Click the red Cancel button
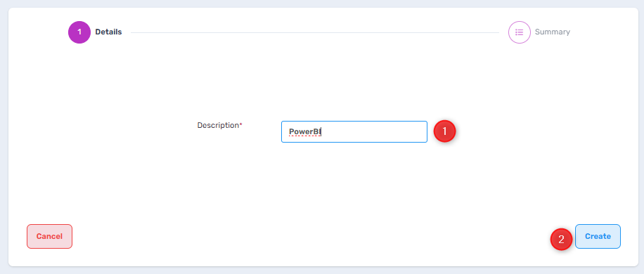The width and height of the screenshot is (644, 274). [49, 236]
